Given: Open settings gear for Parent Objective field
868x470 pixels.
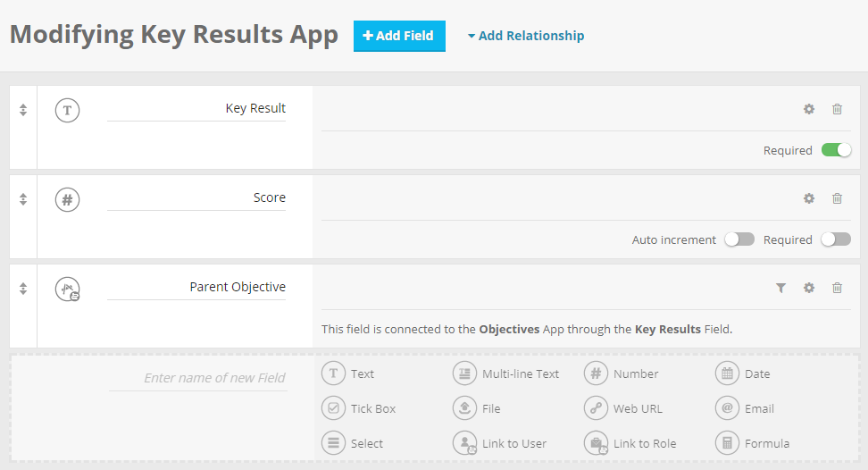Looking at the screenshot, I should coord(809,288).
